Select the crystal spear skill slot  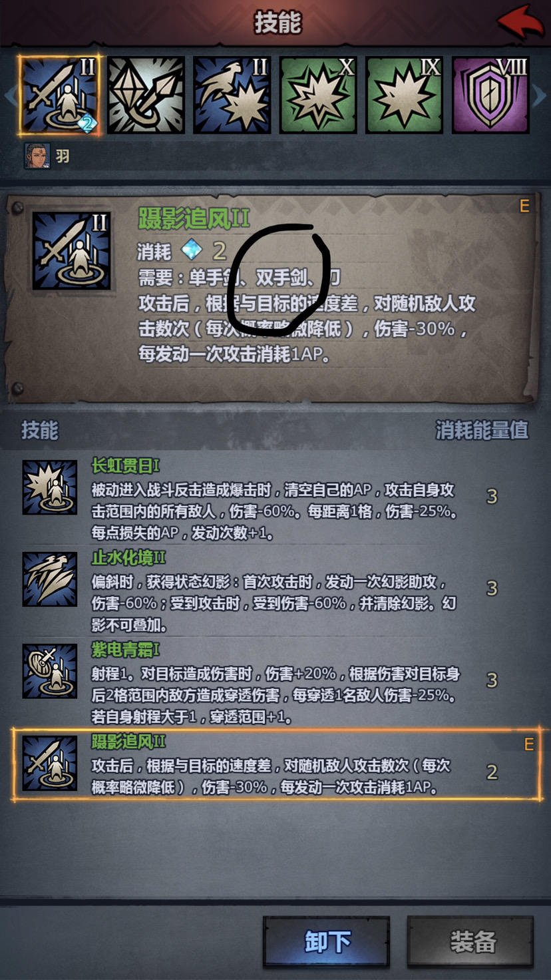pos(146,95)
